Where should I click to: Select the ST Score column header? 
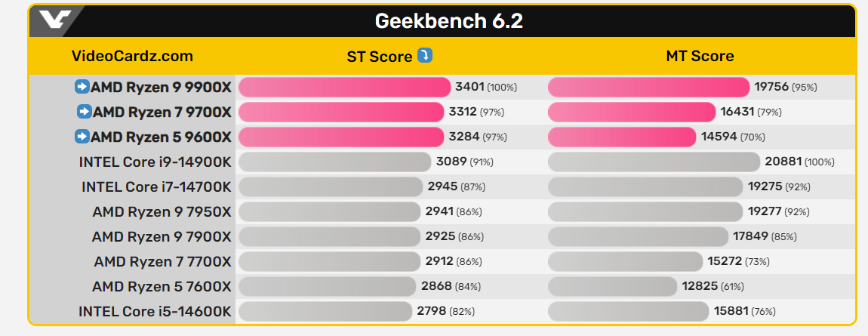click(380, 57)
